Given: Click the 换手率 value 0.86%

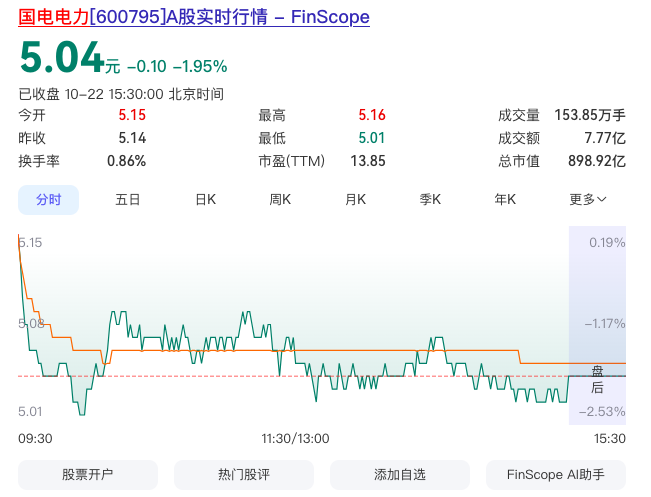Looking at the screenshot, I should point(126,161).
